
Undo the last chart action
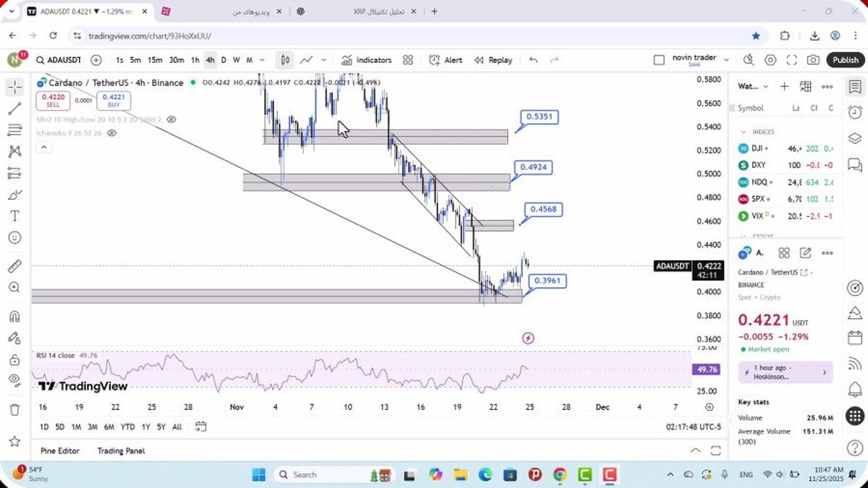(x=533, y=60)
